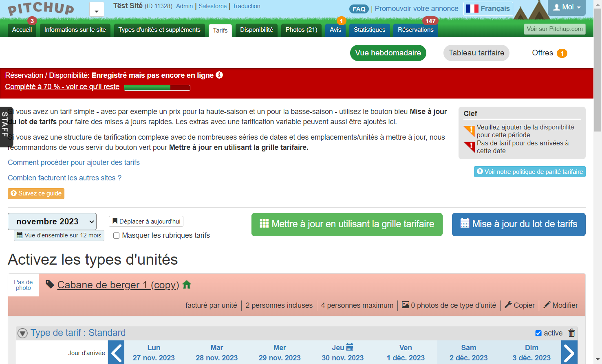602x364 pixels.
Task: Click the tag icon before Cabane de berger
Action: coord(50,285)
